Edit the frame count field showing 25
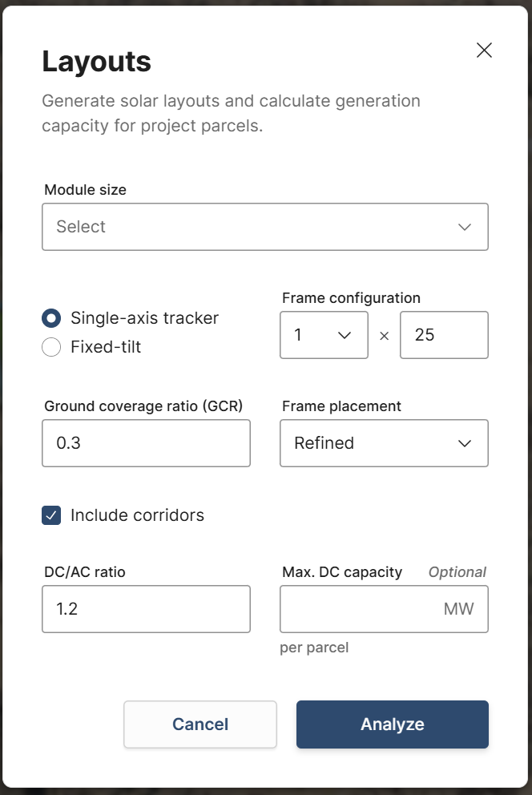 pos(444,335)
